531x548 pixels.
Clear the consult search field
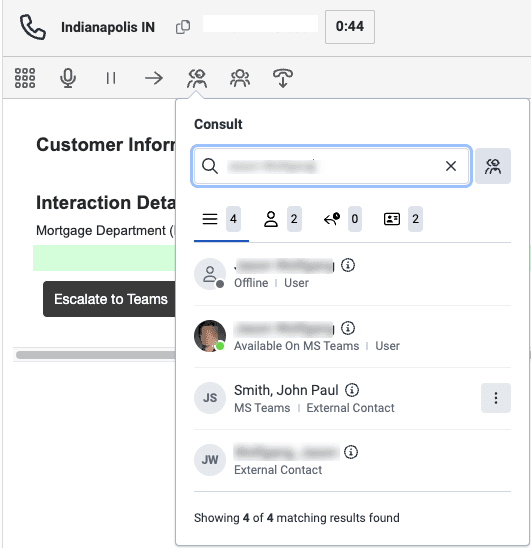[x=451, y=166]
